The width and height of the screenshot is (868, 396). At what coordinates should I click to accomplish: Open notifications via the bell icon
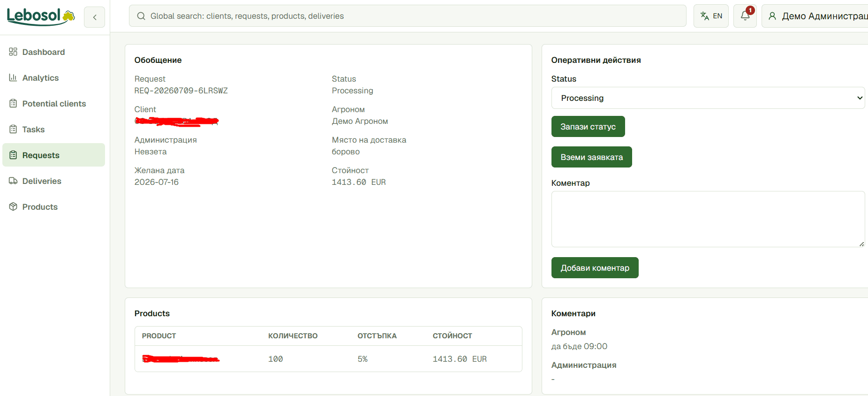pyautogui.click(x=745, y=16)
